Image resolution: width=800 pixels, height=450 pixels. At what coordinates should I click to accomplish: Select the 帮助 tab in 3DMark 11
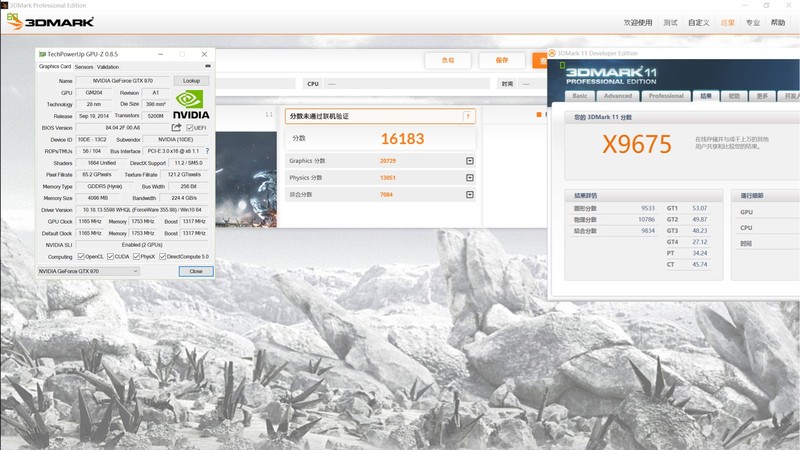click(x=734, y=96)
